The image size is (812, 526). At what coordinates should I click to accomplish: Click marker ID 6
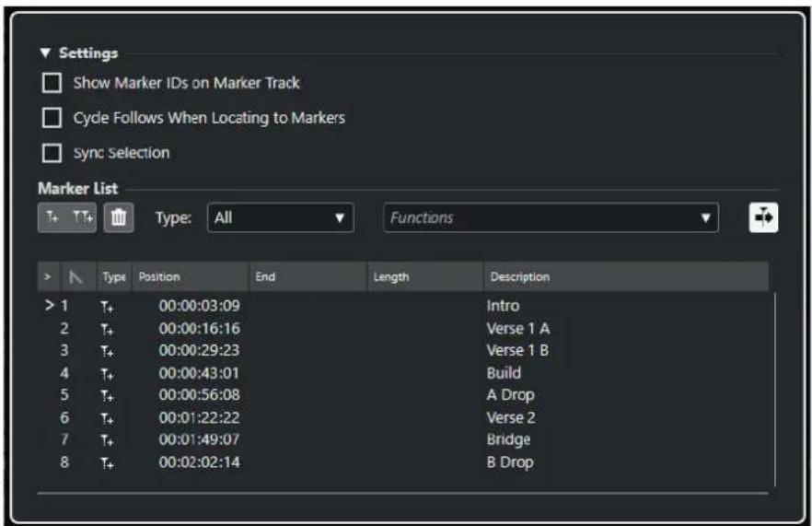tap(64, 417)
